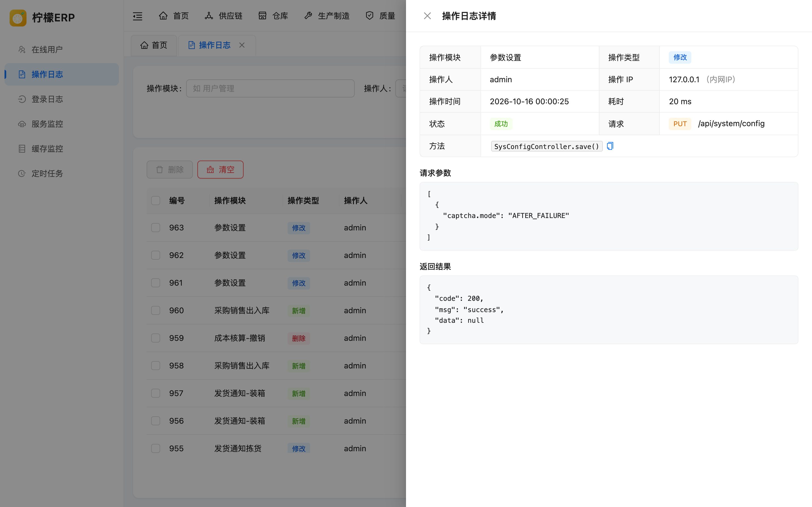Click the 删除 button
Screen dimensions: 812x507
(170, 170)
